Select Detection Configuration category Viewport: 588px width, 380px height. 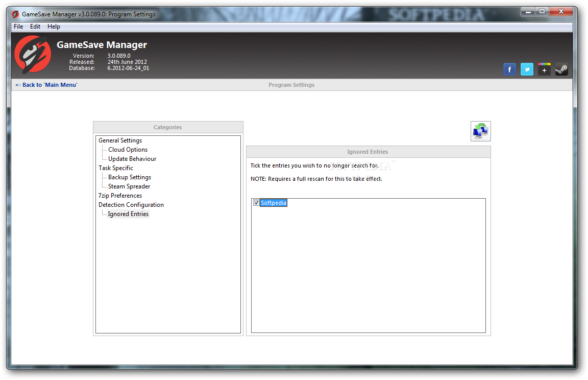point(131,205)
